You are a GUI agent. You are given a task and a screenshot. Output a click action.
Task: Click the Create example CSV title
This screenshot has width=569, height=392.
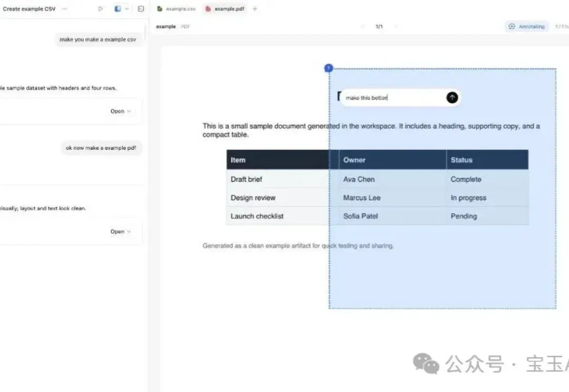pyautogui.click(x=29, y=9)
